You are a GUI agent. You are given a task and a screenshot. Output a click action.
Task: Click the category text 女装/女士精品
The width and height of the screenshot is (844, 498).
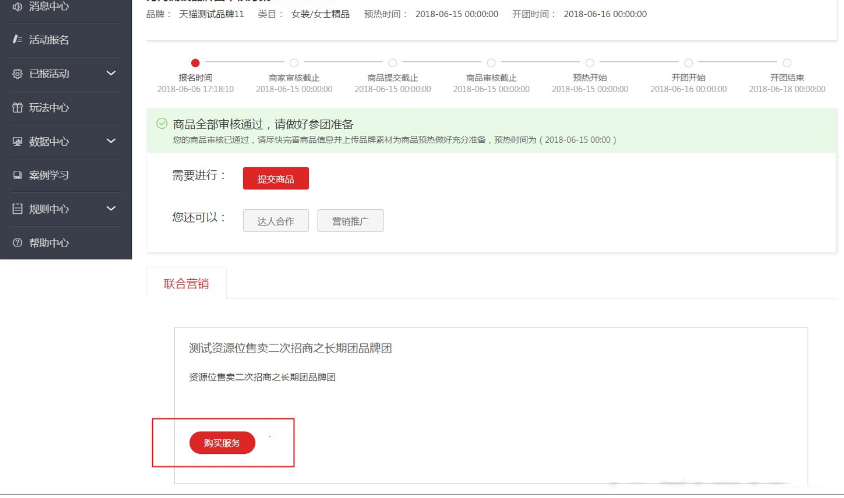coord(320,14)
